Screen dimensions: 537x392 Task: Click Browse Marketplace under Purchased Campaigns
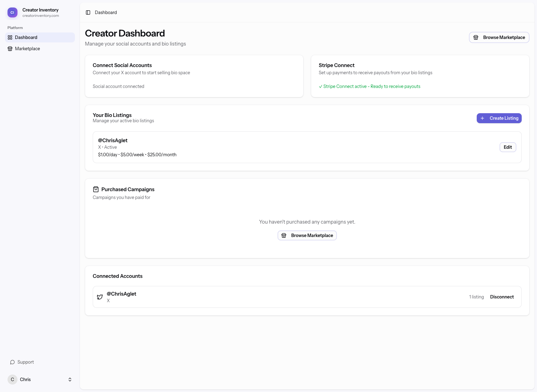click(x=307, y=235)
